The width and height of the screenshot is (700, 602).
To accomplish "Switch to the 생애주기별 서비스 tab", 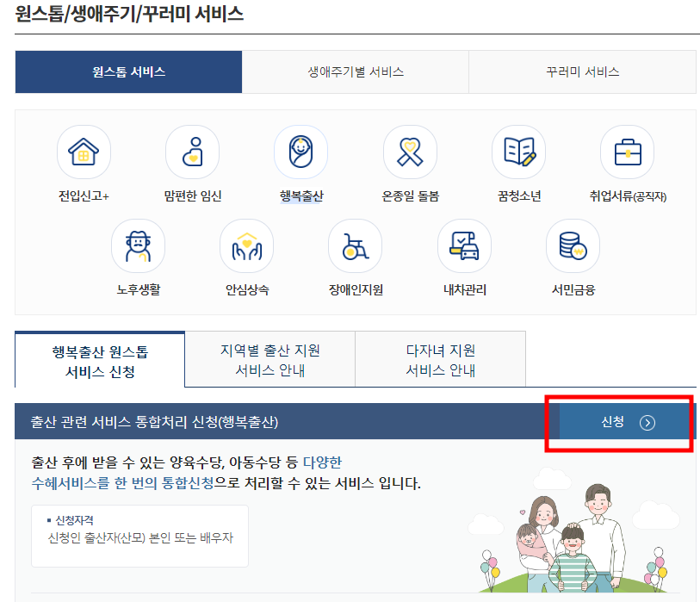I will click(356, 72).
